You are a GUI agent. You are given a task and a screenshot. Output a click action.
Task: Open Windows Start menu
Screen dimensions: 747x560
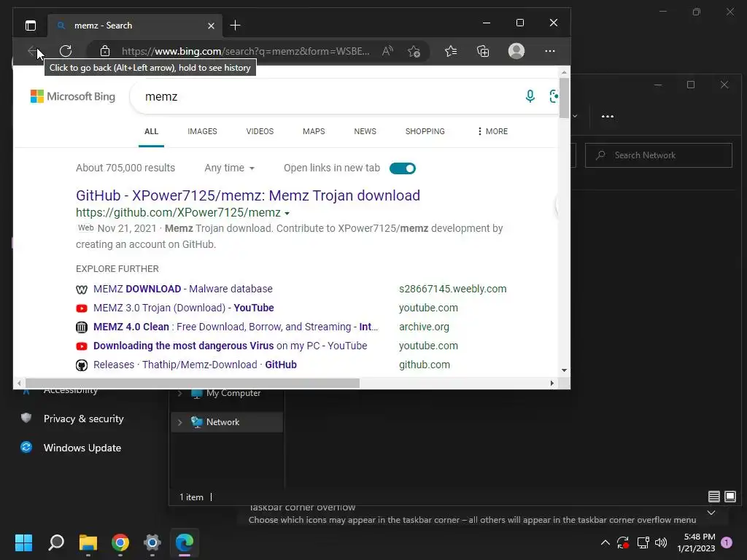pyautogui.click(x=23, y=542)
